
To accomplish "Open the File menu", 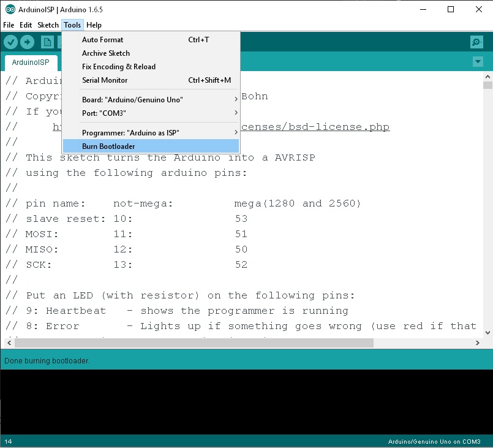I will [x=9, y=25].
